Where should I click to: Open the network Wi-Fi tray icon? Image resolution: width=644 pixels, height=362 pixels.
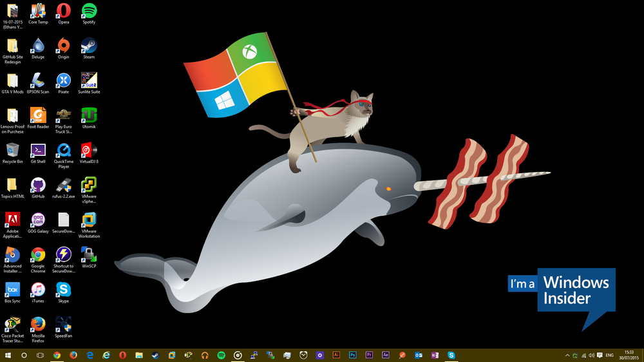click(x=583, y=356)
